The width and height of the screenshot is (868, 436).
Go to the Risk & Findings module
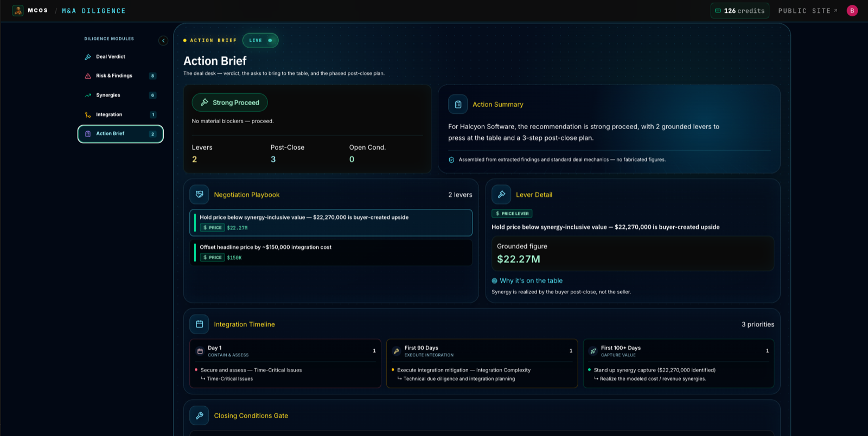click(120, 76)
